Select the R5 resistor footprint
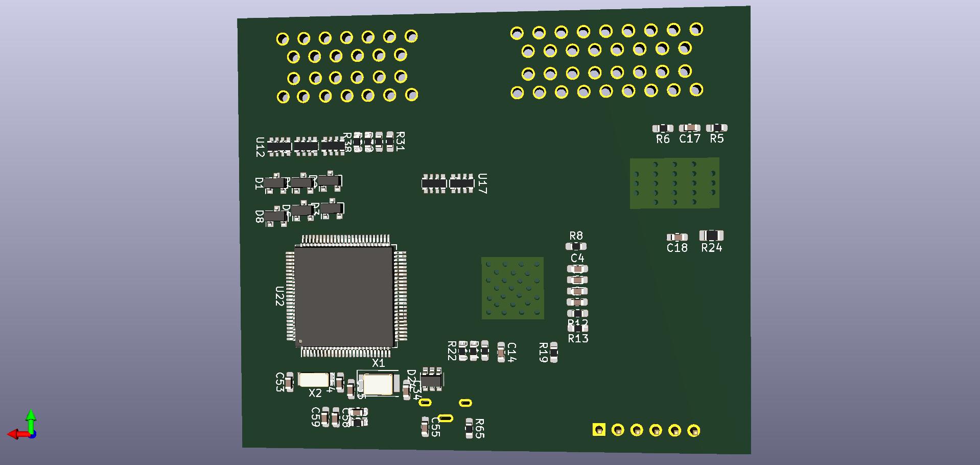 pos(717,128)
